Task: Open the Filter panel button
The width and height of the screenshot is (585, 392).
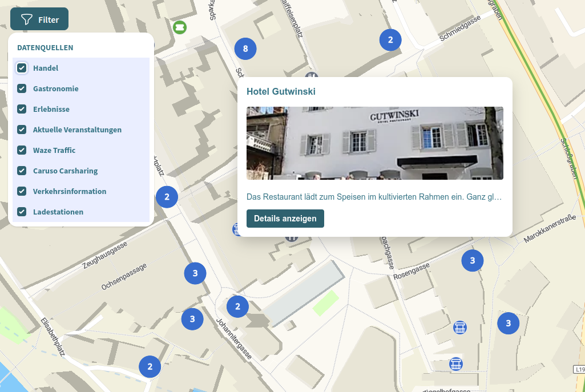Action: (39, 19)
